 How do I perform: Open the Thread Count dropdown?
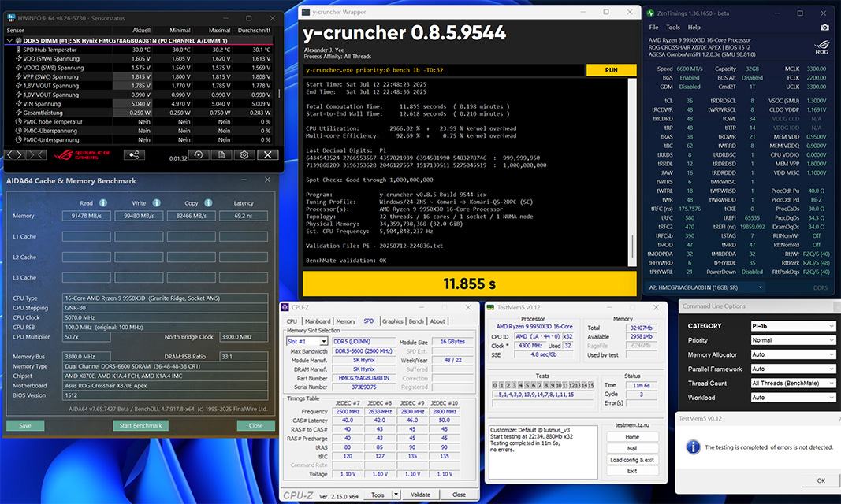pos(793,384)
